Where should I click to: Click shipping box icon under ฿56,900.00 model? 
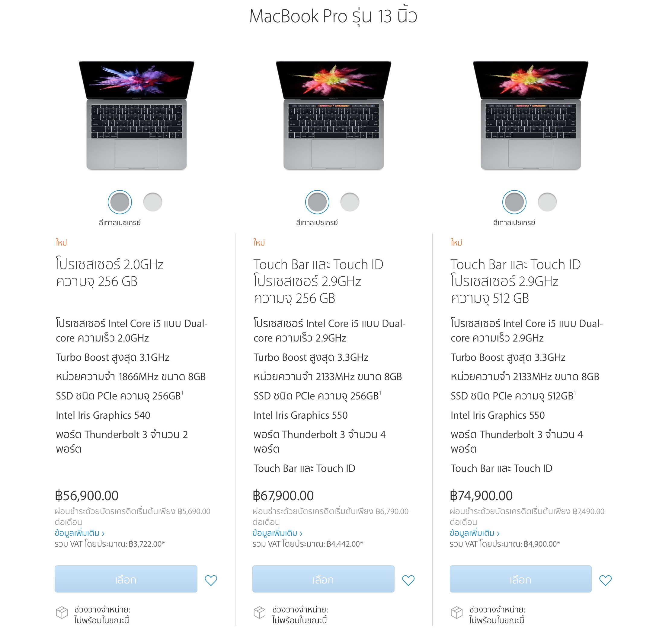pyautogui.click(x=62, y=612)
